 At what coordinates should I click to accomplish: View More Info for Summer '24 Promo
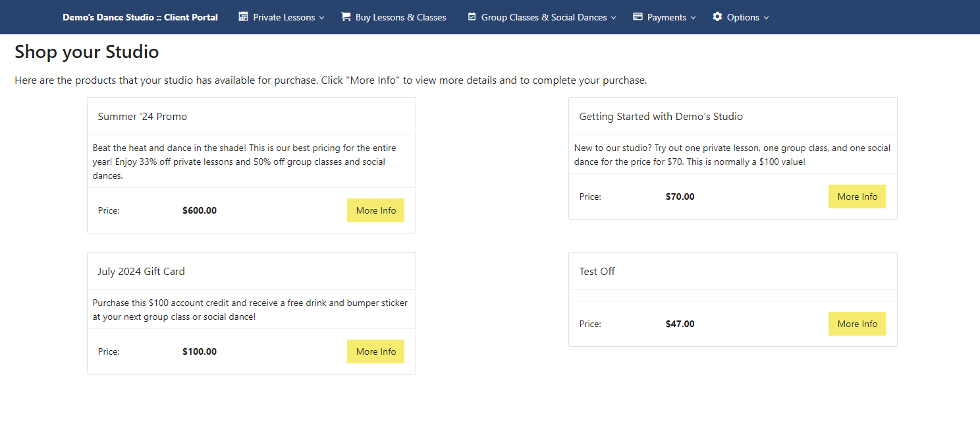click(376, 210)
